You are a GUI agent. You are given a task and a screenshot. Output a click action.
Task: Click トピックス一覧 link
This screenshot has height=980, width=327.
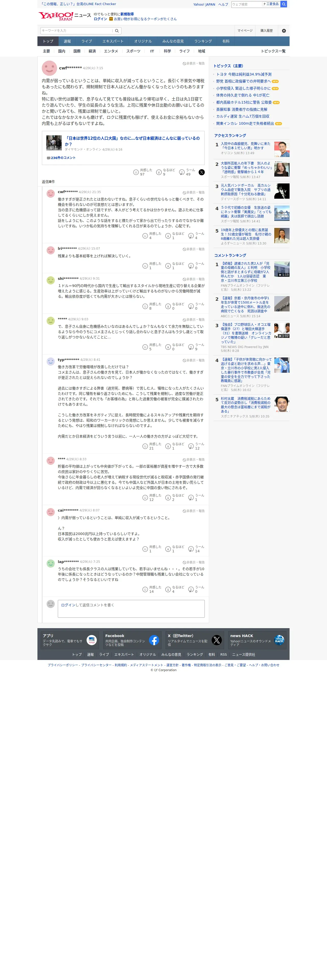273,51
